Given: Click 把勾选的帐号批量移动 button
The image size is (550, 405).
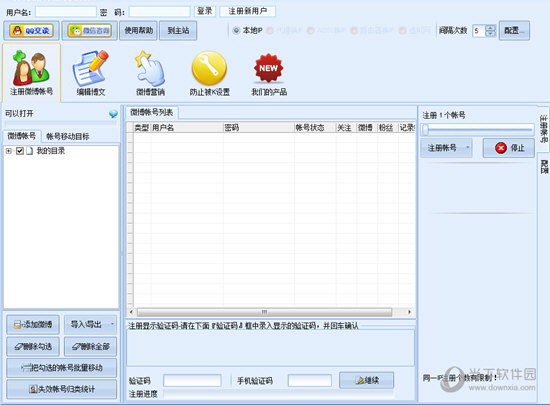Looking at the screenshot, I should [61, 368].
